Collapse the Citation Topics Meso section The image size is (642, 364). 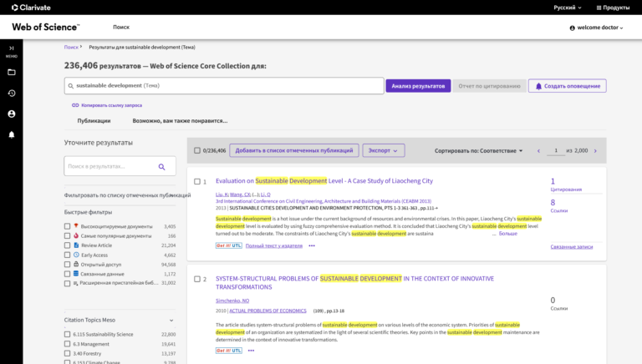point(171,321)
